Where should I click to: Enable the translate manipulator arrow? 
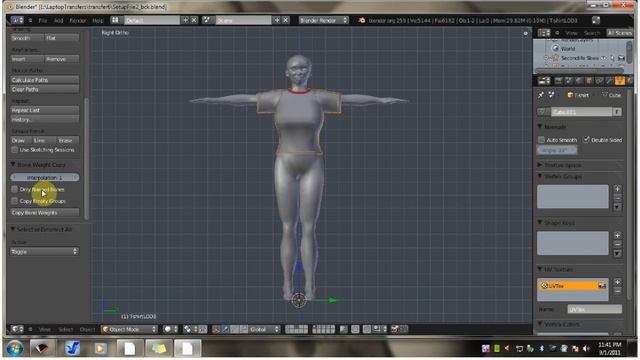(225, 329)
